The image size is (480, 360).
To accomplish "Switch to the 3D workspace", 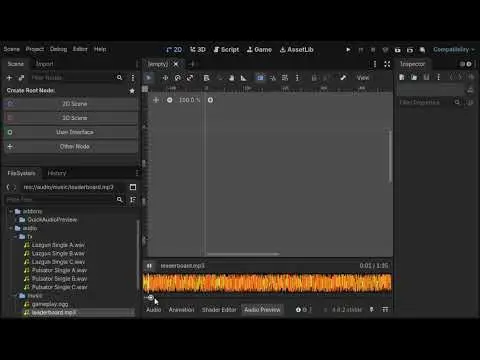I will (x=198, y=50).
